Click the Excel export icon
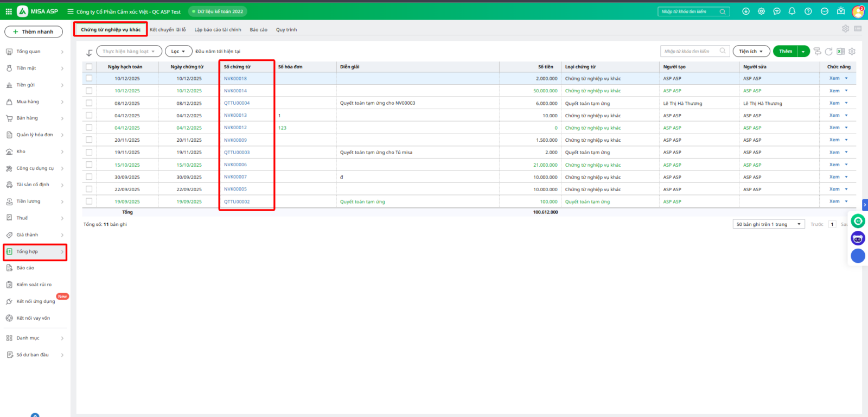This screenshot has height=417, width=868. (840, 52)
